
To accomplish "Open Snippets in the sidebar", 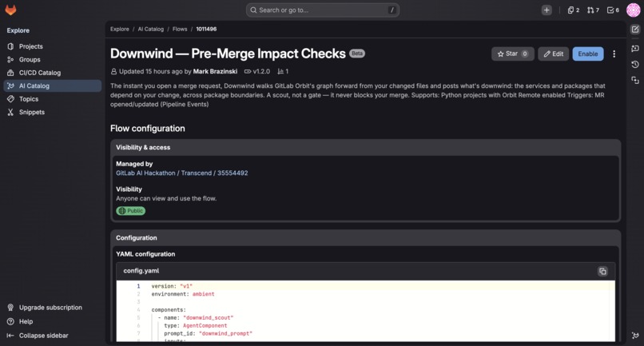I will [52, 112].
